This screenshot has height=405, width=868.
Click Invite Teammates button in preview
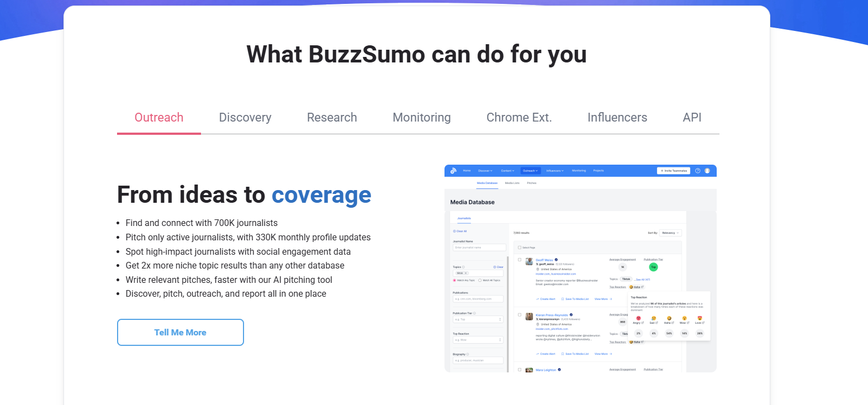click(x=674, y=171)
